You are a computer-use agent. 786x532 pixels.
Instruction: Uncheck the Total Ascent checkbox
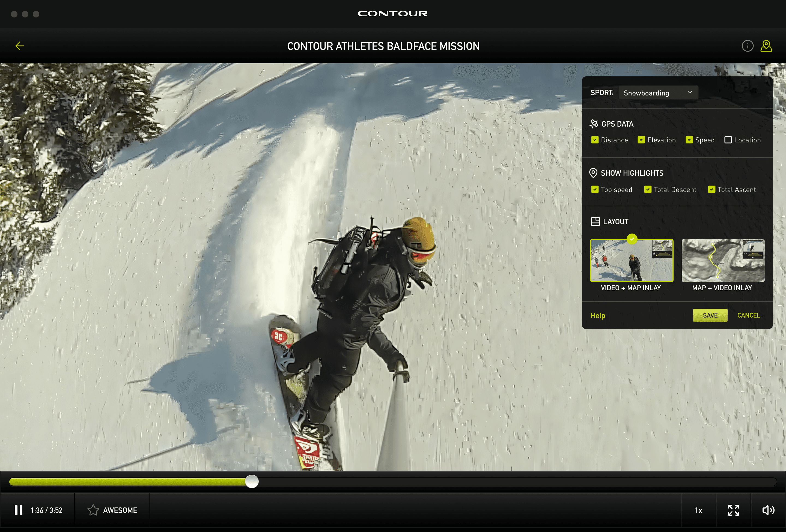pyautogui.click(x=711, y=190)
